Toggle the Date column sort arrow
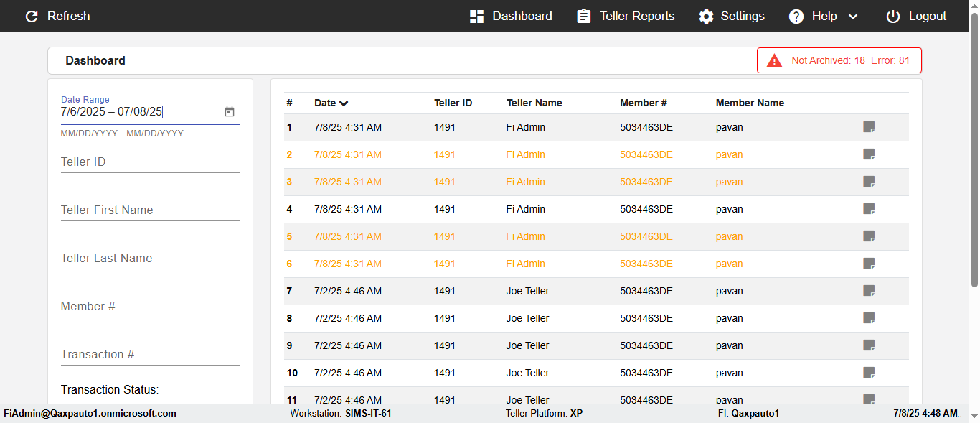Image resolution: width=980 pixels, height=423 pixels. 344,103
